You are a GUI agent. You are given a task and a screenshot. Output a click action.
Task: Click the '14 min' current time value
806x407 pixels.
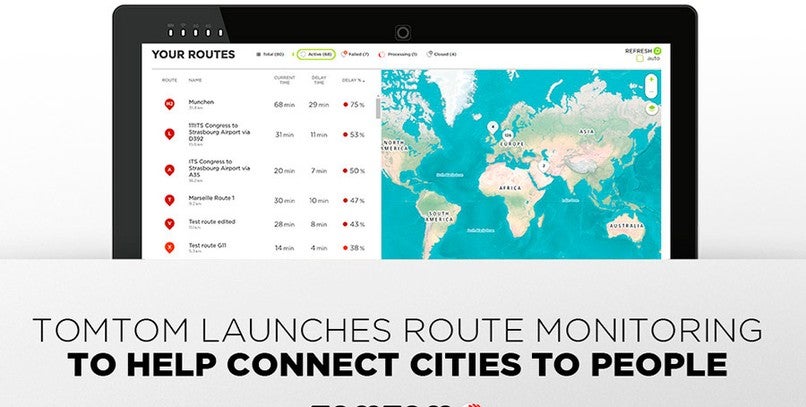click(x=284, y=248)
